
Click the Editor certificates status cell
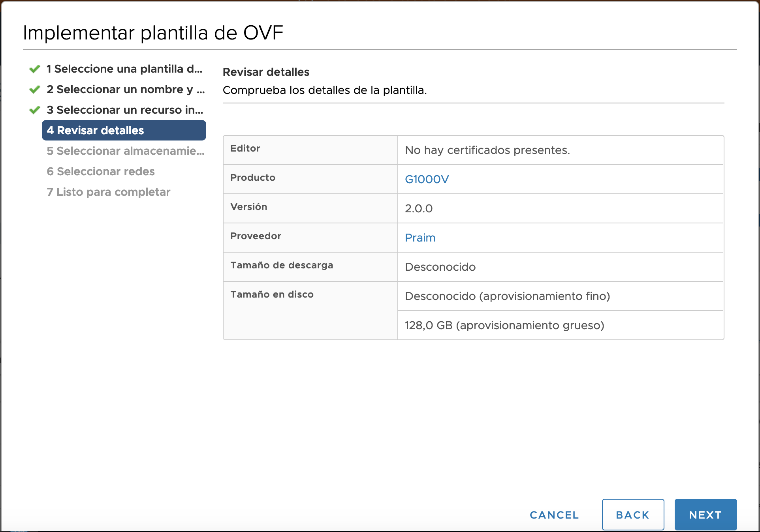coord(487,150)
